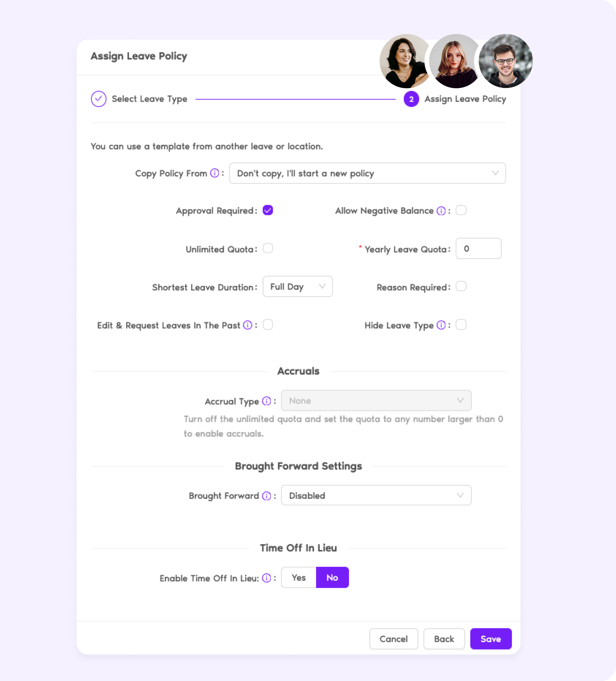Toggle the Approval Required checkbox on
Screen dimensions: 616x681
268,210
